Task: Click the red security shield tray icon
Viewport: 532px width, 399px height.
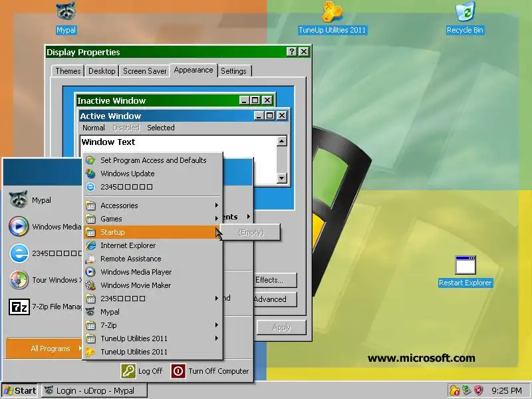Action: tap(478, 390)
